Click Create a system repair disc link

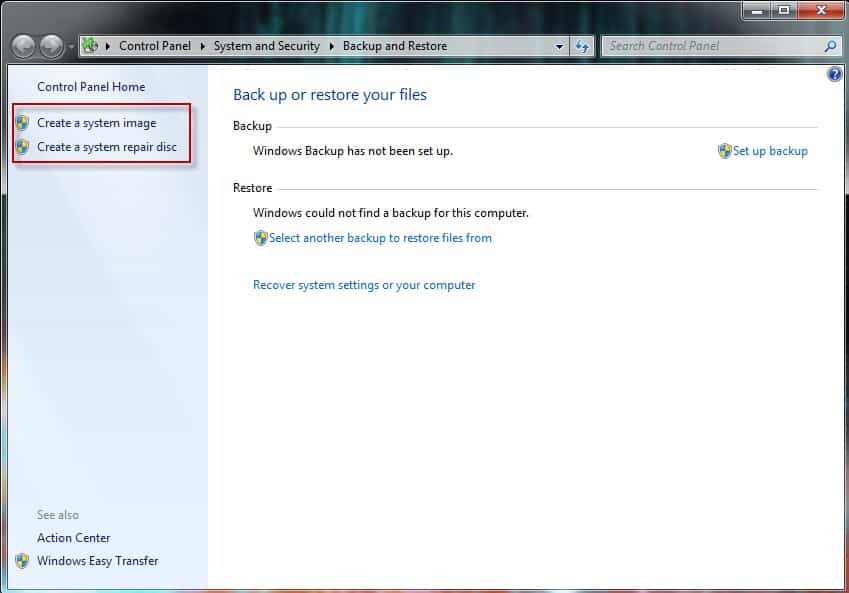(x=107, y=147)
